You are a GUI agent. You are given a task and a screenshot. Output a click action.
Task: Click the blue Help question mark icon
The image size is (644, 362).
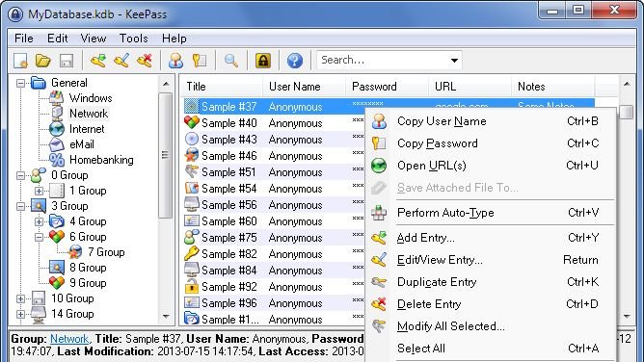point(295,61)
